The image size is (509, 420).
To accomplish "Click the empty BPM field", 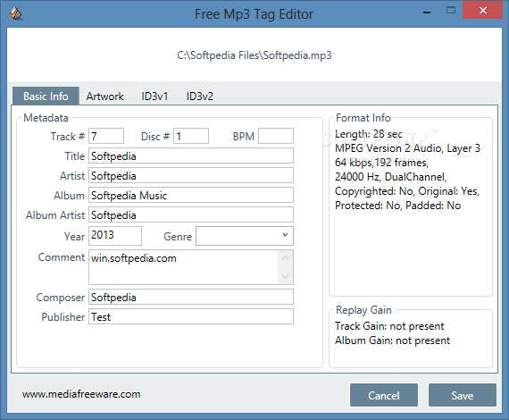I will [x=276, y=136].
